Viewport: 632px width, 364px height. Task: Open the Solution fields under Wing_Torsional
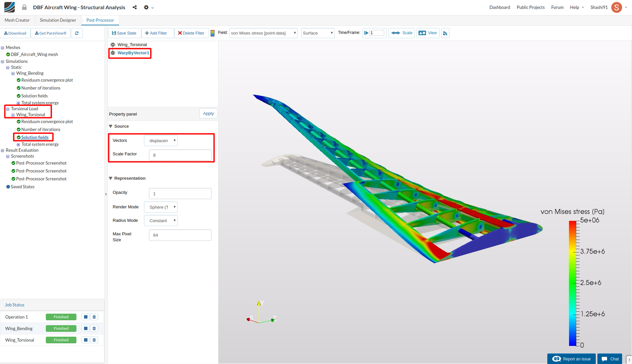click(x=35, y=138)
